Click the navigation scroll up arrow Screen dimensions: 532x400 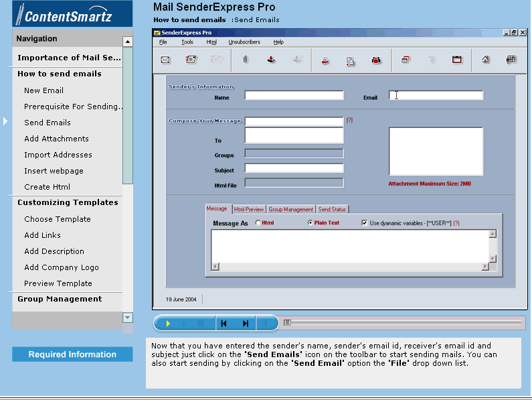(128, 42)
